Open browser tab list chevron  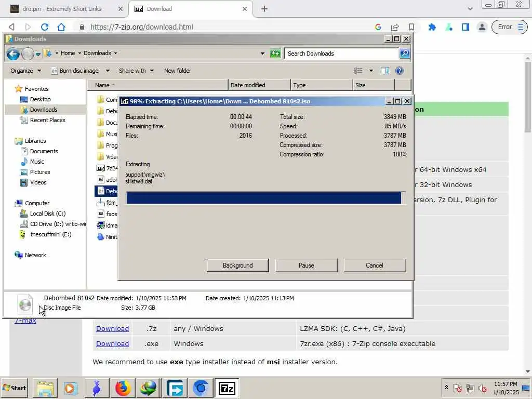point(470,9)
